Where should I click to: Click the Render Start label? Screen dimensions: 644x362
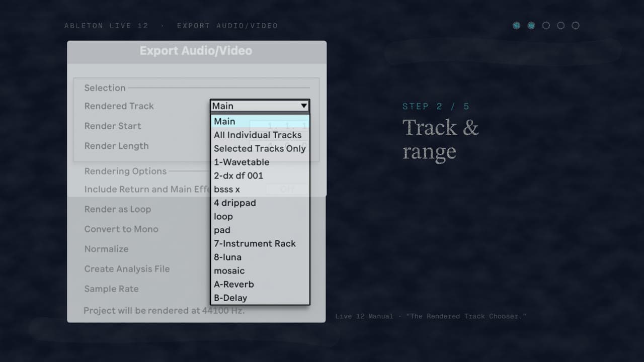click(x=113, y=126)
